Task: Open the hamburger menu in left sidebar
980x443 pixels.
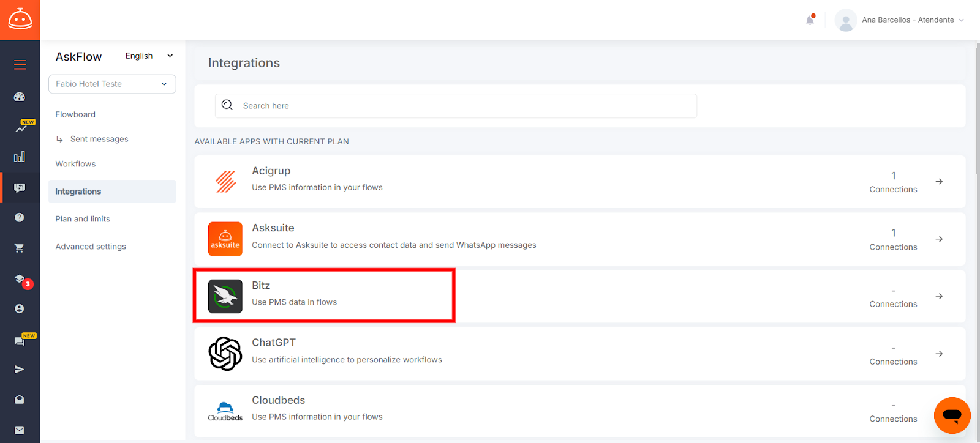Action: [20, 65]
